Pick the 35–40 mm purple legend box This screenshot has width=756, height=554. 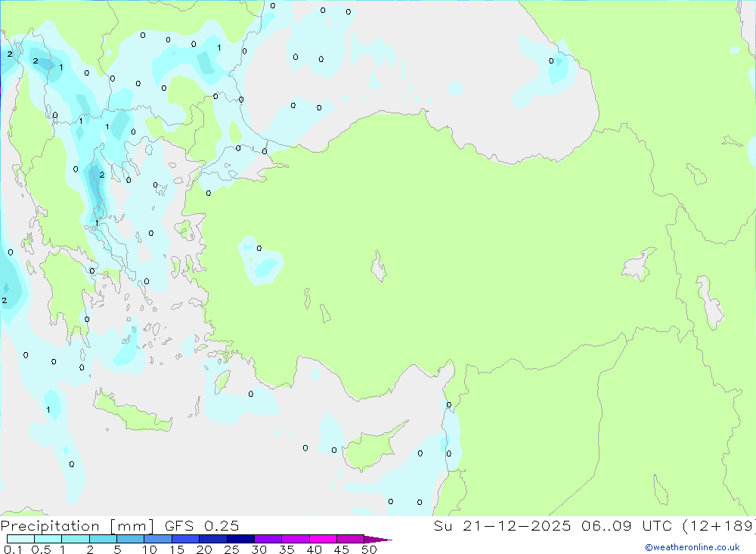296,539
